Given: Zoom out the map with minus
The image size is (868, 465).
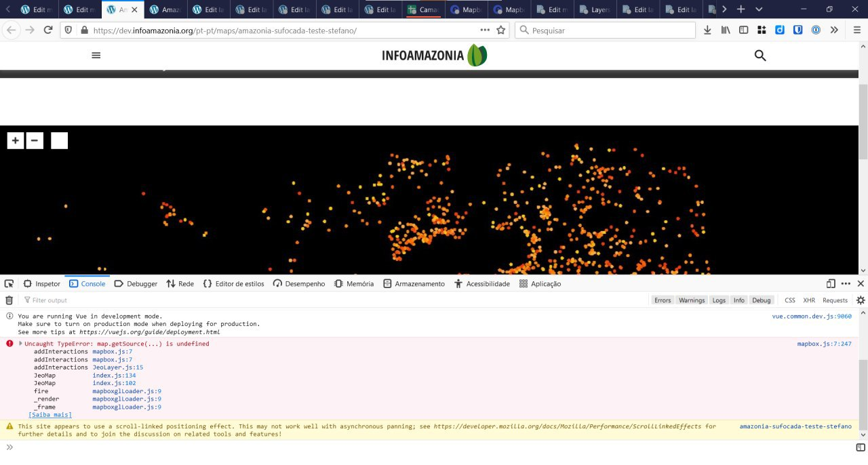Looking at the screenshot, I should pyautogui.click(x=35, y=140).
